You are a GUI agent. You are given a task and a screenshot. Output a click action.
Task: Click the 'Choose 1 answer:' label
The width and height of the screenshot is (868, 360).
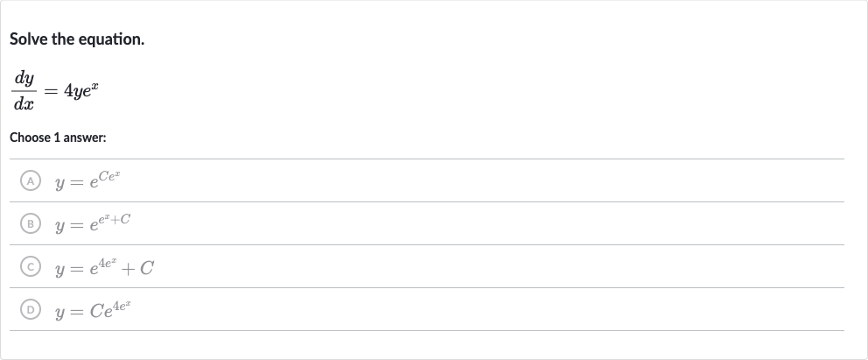58,138
